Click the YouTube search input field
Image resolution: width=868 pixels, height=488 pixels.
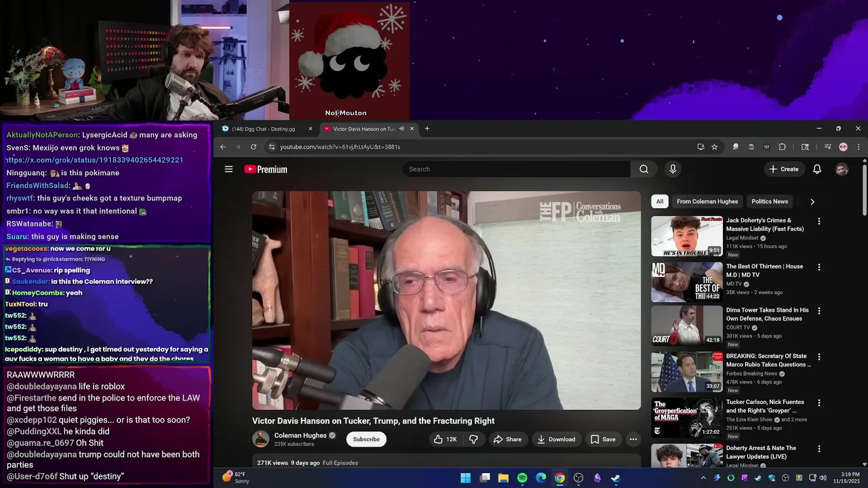tap(517, 169)
